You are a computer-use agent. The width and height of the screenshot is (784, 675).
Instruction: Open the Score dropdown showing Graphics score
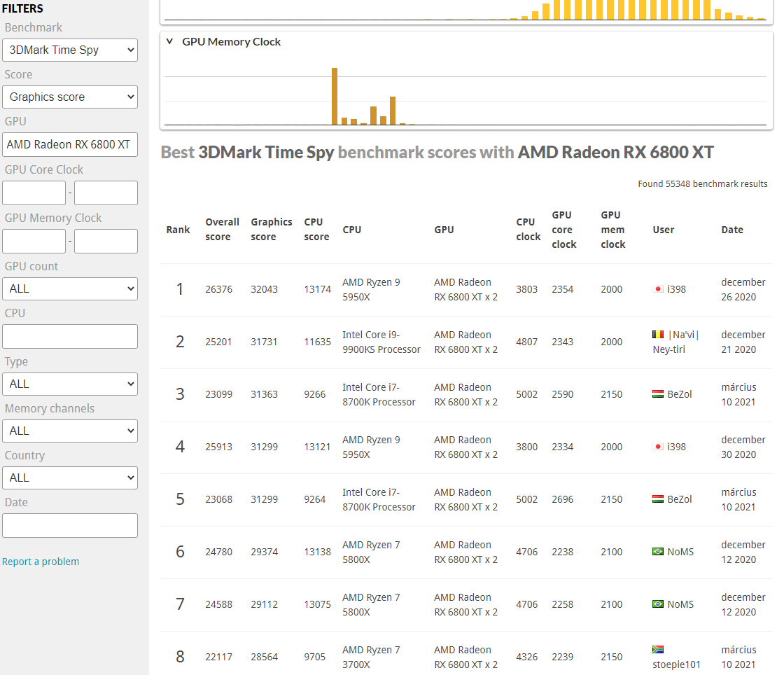(70, 97)
